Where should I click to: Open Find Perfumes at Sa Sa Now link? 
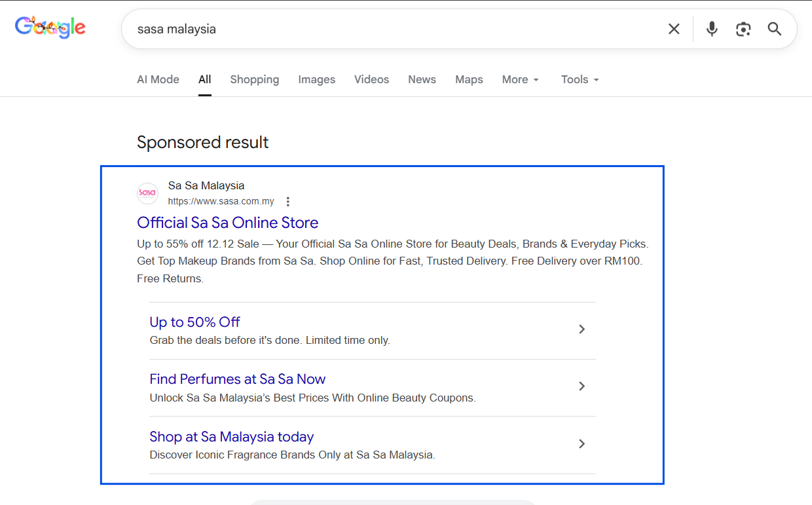(x=238, y=379)
